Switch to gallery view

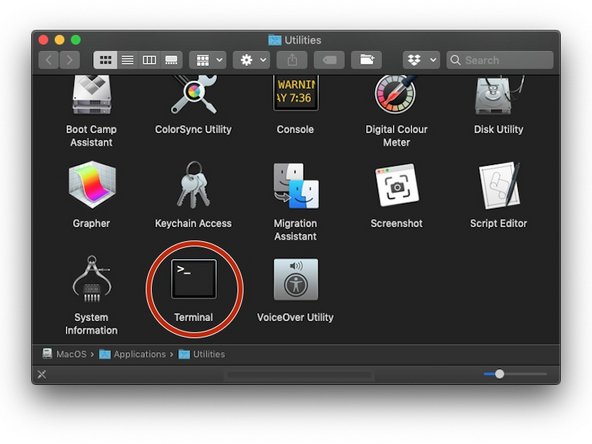coord(171,60)
